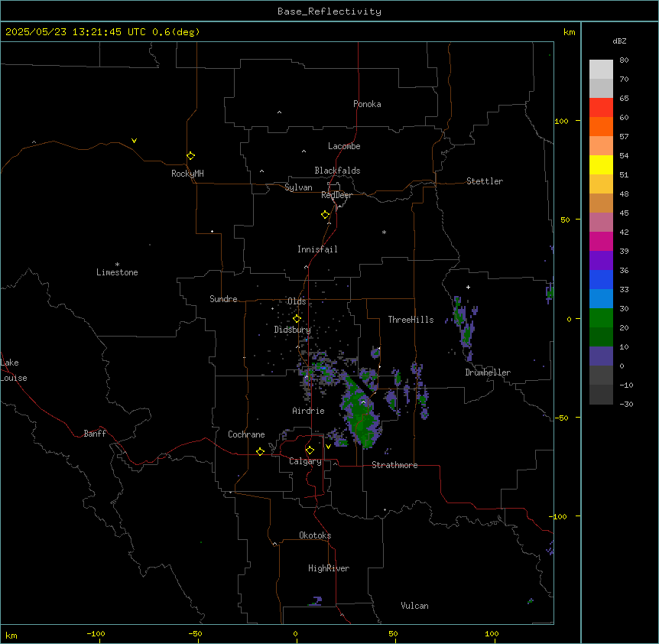Viewport: 659px width, 644px height.
Task: Select the Okotoks label
Action: [x=315, y=535]
